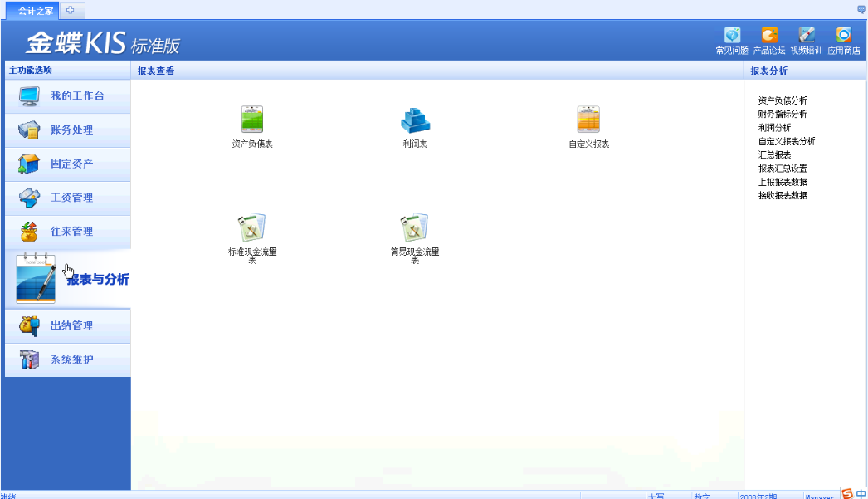Click the 报表分析 panel header
The width and height of the screenshot is (868, 499).
tap(768, 71)
